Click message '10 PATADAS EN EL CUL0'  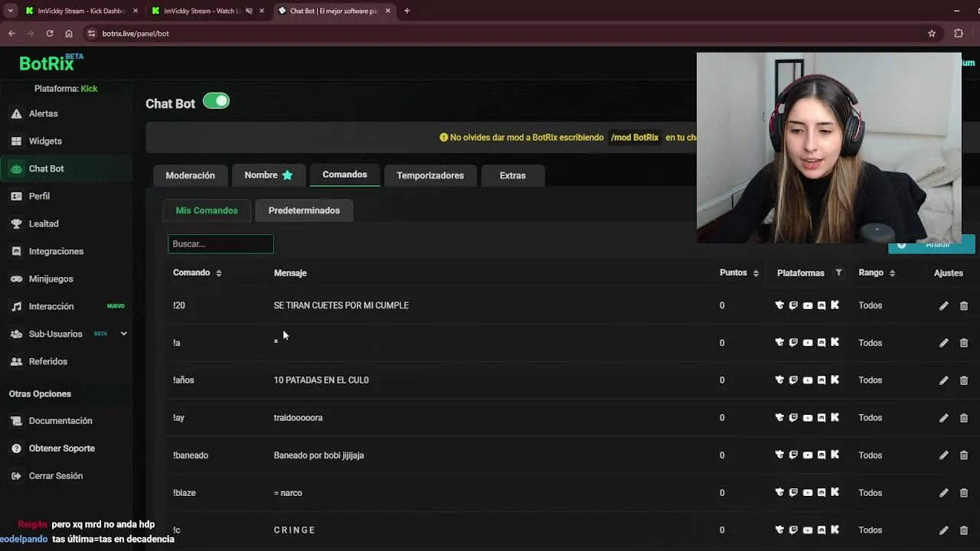click(322, 380)
